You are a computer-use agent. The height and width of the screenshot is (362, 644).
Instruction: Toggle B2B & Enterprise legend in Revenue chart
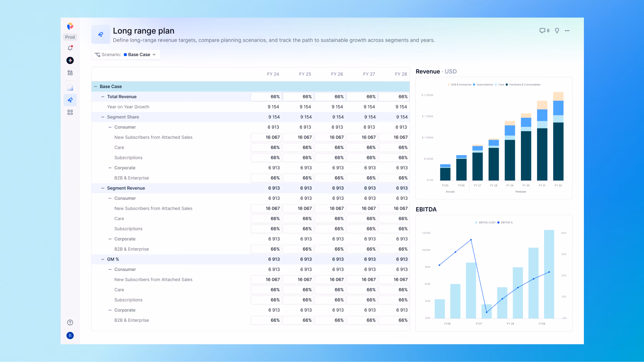click(459, 85)
